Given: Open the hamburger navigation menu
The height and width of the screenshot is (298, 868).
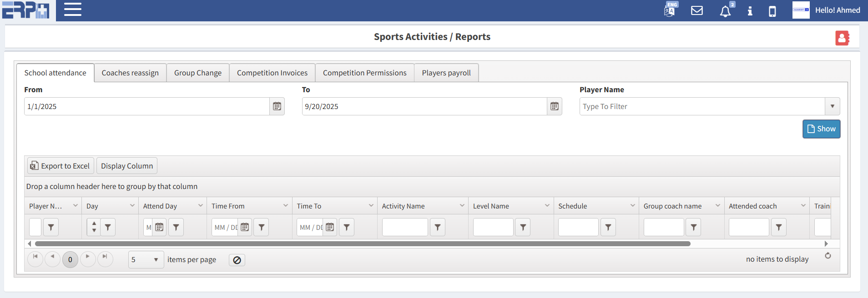Looking at the screenshot, I should [73, 10].
